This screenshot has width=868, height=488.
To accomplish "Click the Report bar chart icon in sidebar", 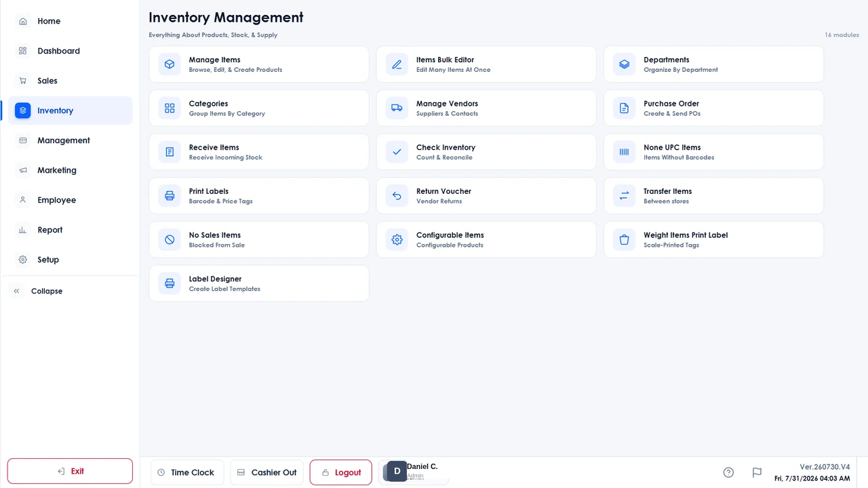I will [23, 230].
